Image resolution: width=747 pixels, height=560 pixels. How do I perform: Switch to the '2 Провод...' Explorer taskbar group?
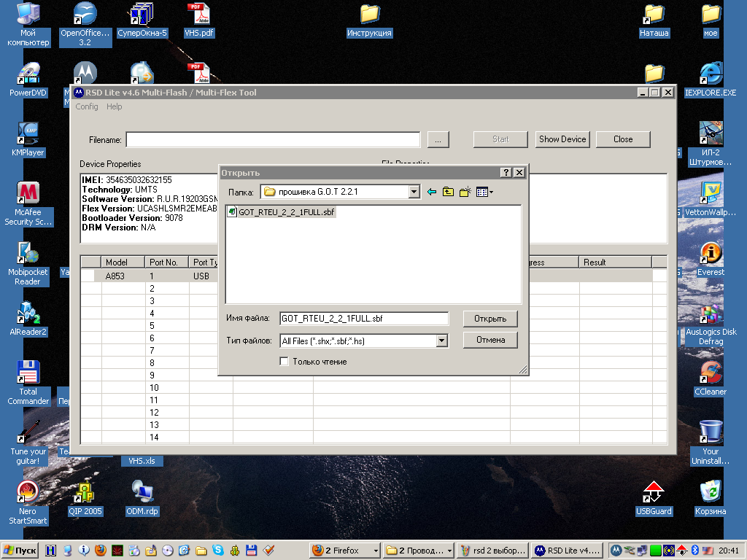tap(418, 551)
